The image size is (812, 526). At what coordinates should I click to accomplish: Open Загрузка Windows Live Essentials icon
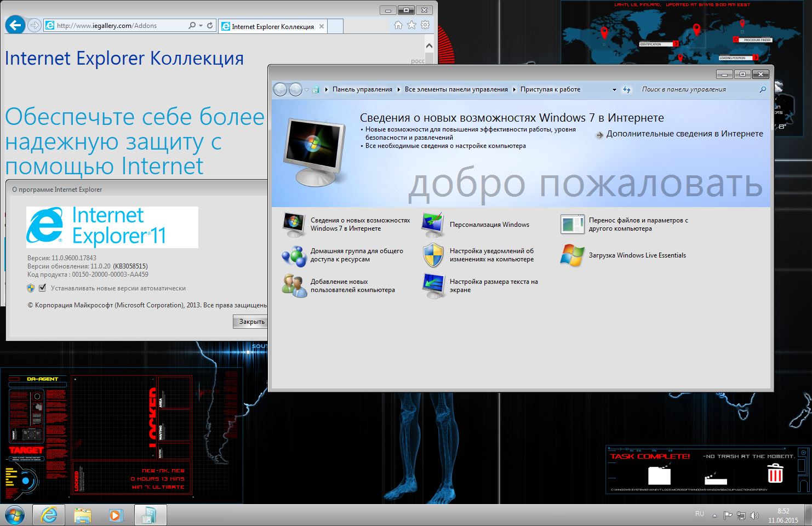click(x=573, y=255)
